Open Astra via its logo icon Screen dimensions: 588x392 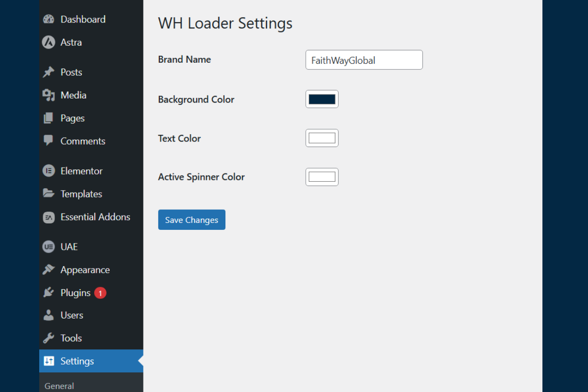pyautogui.click(x=49, y=43)
